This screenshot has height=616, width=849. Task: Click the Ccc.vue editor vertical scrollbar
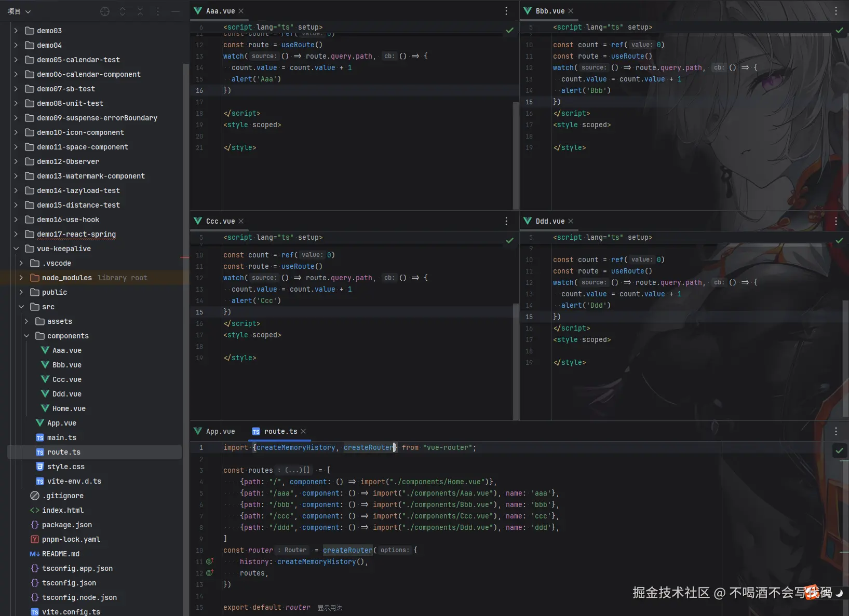click(516, 361)
